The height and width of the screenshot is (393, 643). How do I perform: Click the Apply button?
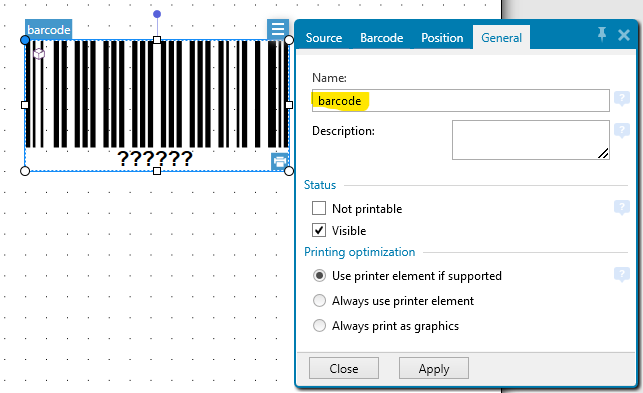point(433,368)
